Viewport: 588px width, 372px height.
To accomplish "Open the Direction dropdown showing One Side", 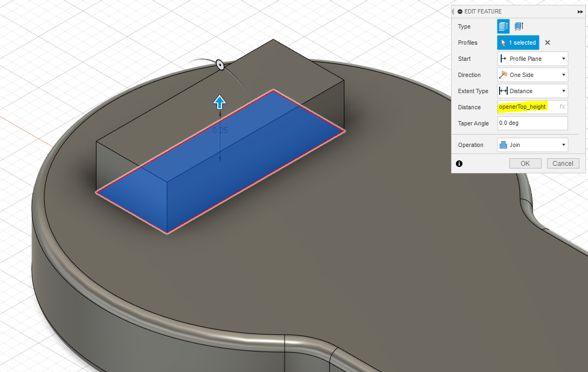I will 532,75.
